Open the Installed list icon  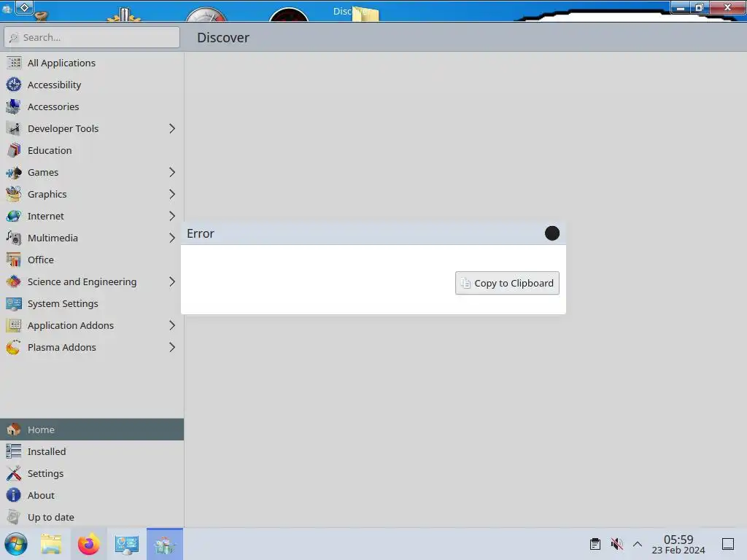[14, 451]
